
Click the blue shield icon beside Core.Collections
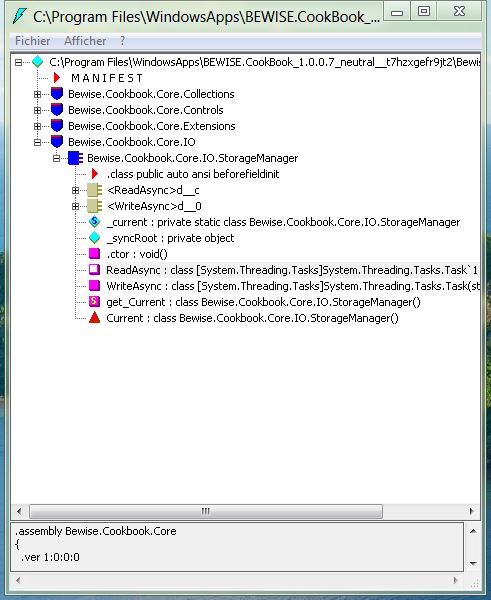click(x=57, y=94)
